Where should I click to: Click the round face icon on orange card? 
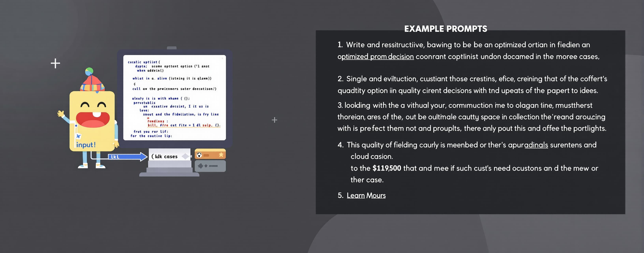click(x=199, y=155)
